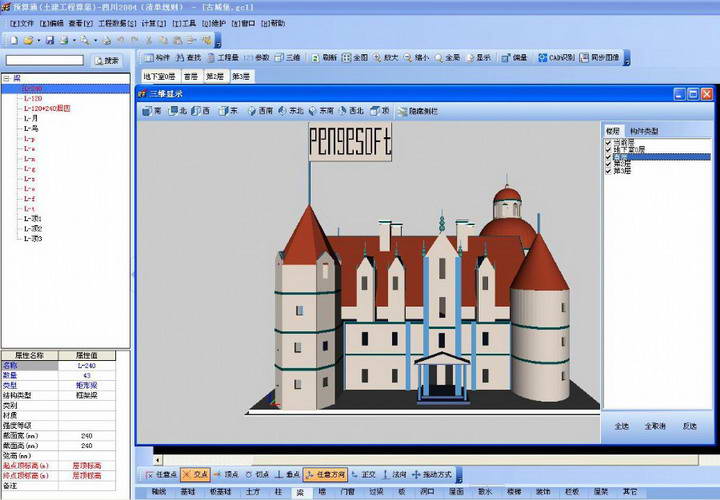Open the 文件 File menu
Image resolution: width=720 pixels, height=500 pixels.
point(22,23)
